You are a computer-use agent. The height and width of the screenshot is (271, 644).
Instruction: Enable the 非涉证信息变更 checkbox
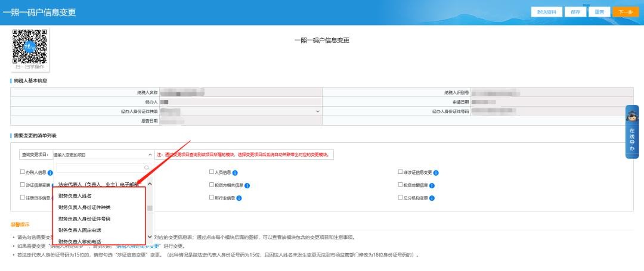point(400,173)
